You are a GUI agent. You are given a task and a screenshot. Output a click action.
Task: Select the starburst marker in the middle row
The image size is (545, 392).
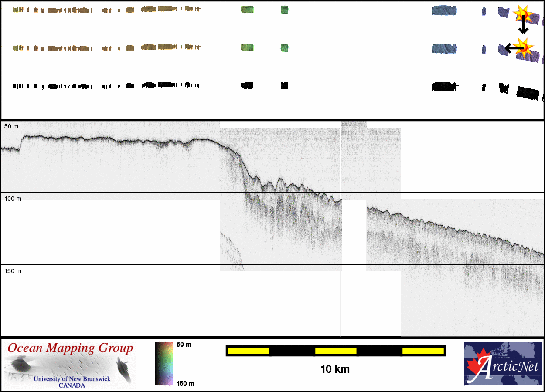524,47
